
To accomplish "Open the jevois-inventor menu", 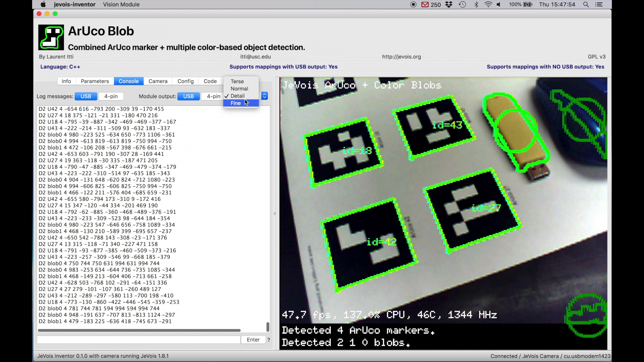I will [x=74, y=4].
